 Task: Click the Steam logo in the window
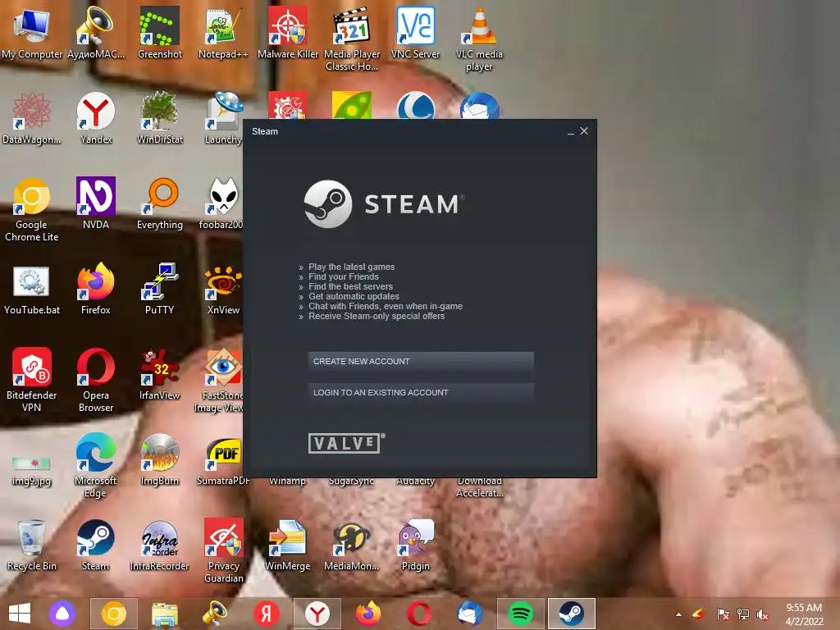click(x=384, y=204)
